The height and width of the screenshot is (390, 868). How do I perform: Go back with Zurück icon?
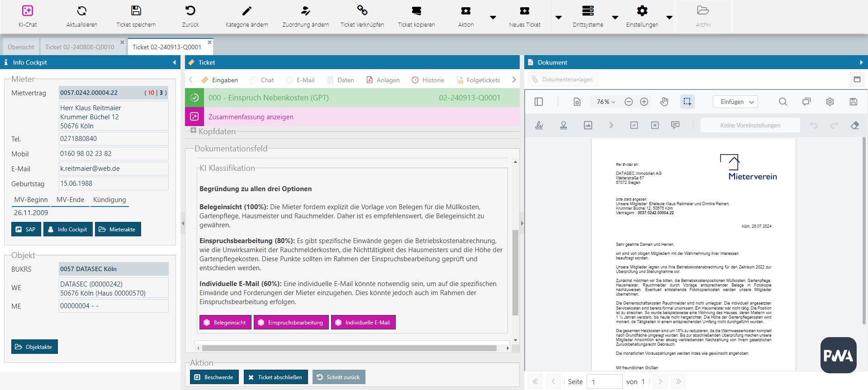(x=190, y=11)
